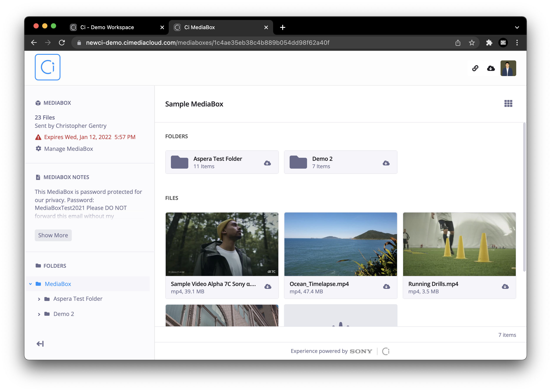Open the Manage MediaBox link
Viewport: 551px width, 392px height.
pyautogui.click(x=68, y=149)
